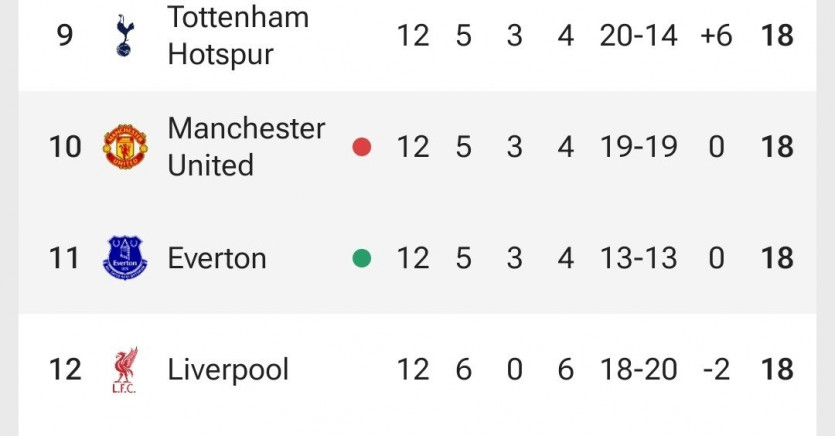Click Tottenham's +6 goal difference
Image resolution: width=835 pixels, height=436 pixels.
[715, 36]
